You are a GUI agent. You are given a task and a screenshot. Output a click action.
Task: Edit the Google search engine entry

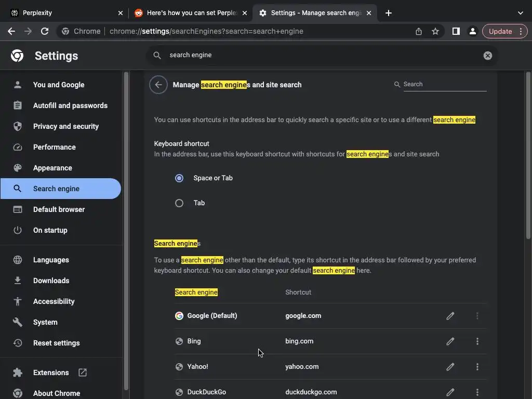[x=450, y=316]
